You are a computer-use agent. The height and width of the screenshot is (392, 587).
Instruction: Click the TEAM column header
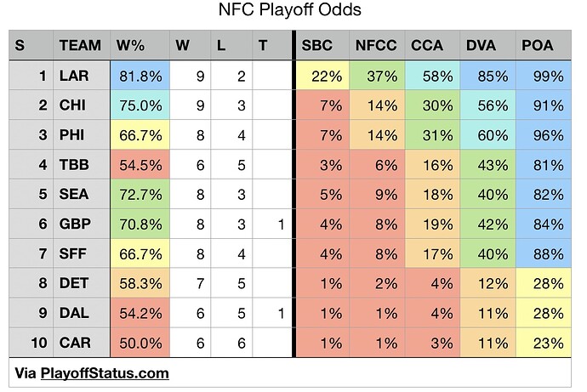pyautogui.click(x=81, y=45)
